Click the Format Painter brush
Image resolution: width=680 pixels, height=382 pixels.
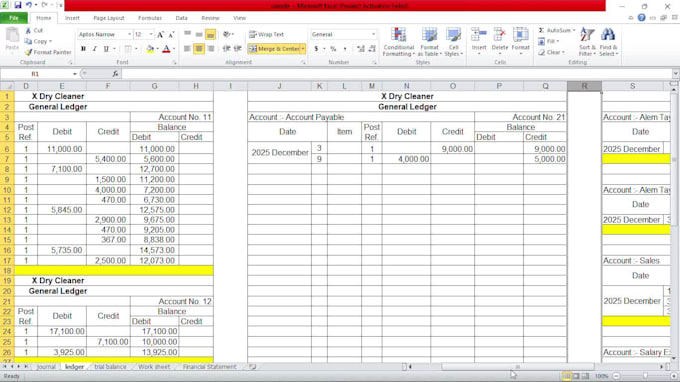coord(29,52)
